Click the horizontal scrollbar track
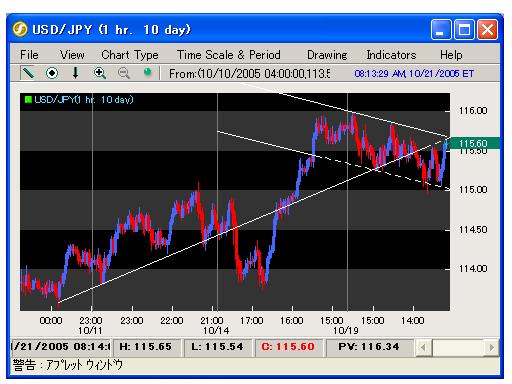The width and height of the screenshot is (512, 384). (x=457, y=347)
